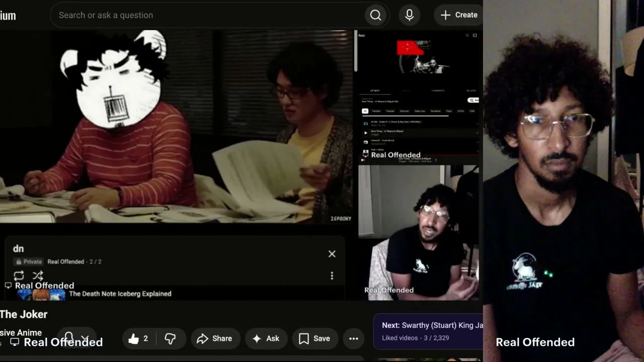
Task: Select the "Discover" filter chip in YouTube Music
Action: 405,111
